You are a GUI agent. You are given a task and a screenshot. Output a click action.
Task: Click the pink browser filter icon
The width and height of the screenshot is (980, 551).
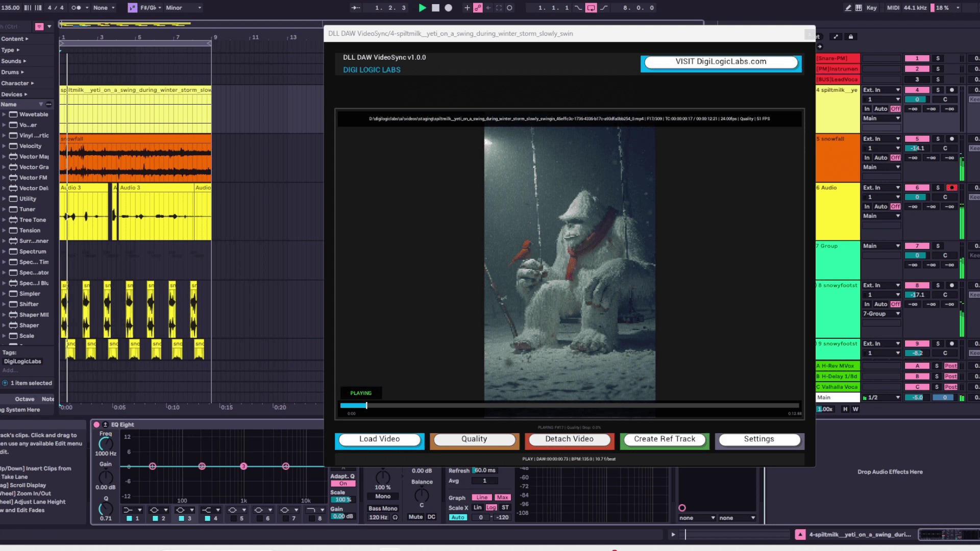coord(39,27)
